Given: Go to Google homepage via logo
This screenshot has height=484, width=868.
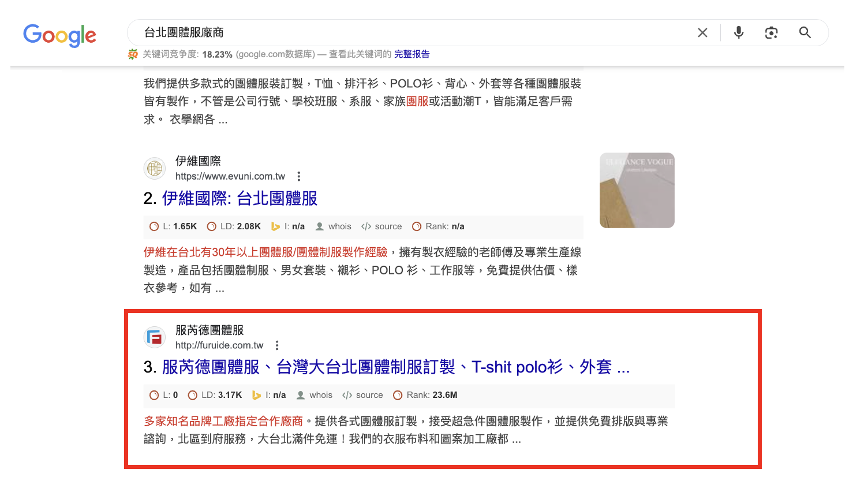Looking at the screenshot, I should click(x=60, y=35).
